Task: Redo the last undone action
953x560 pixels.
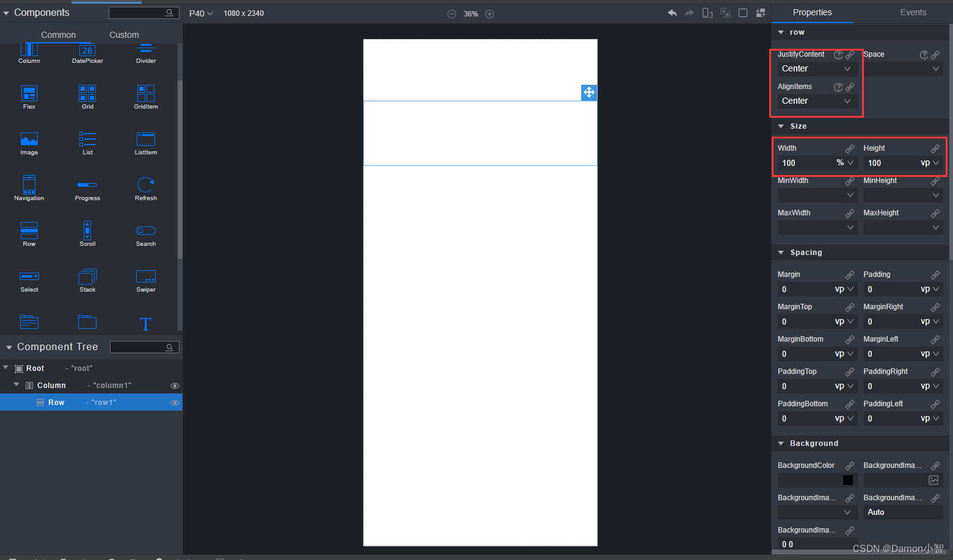Action: [x=689, y=13]
